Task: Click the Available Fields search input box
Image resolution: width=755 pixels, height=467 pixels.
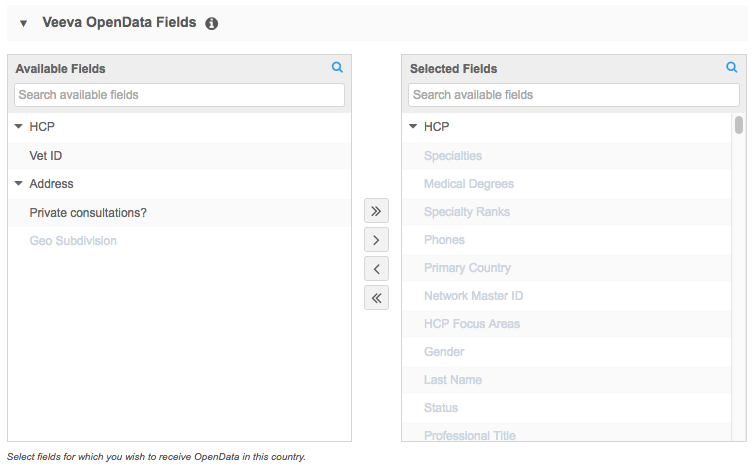Action: (x=179, y=95)
